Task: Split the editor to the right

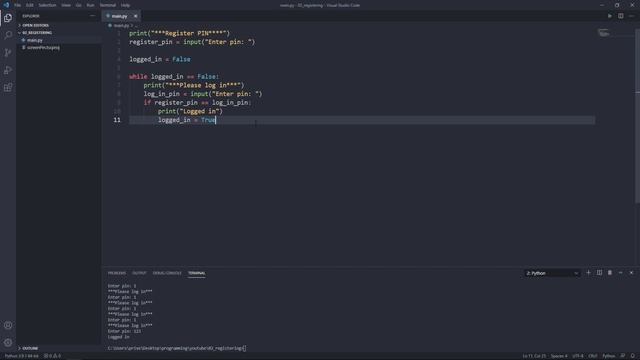Action: point(620,16)
